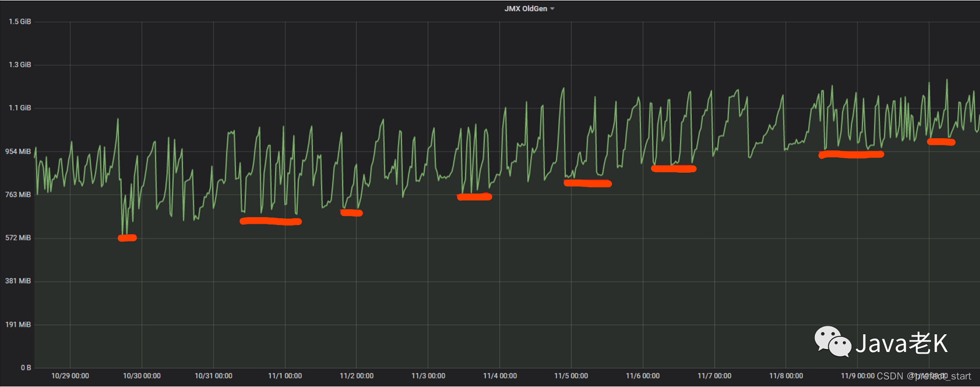Image resolution: width=980 pixels, height=387 pixels.
Task: Click the 11/7 00:00 time axis label
Action: coord(714,376)
